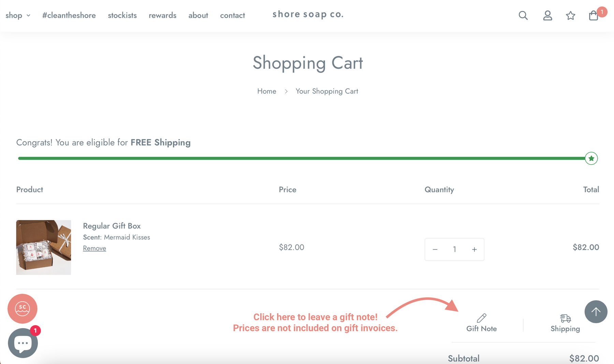The width and height of the screenshot is (614, 364).
Task: Open the Regular Gift Box product thumbnail
Action: [44, 247]
